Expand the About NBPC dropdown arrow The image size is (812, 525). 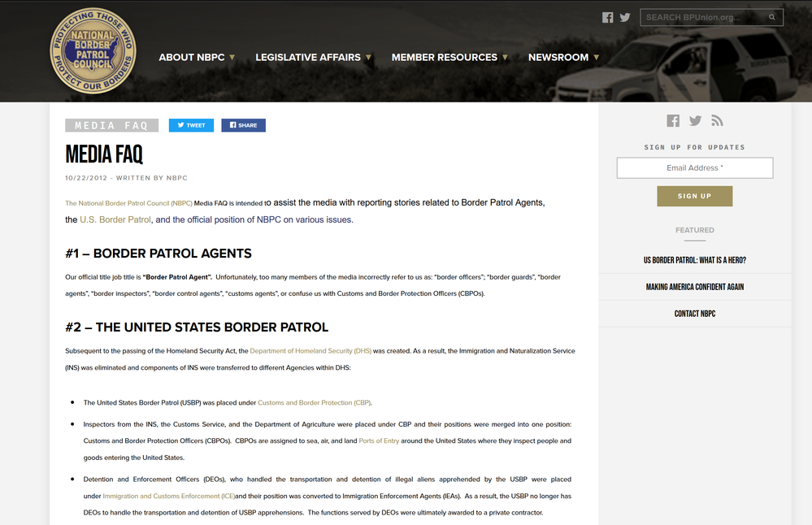tap(232, 58)
